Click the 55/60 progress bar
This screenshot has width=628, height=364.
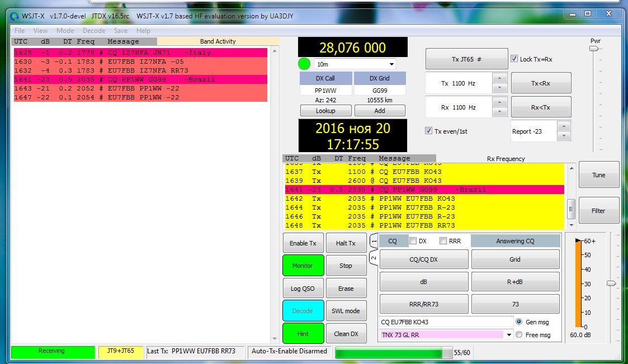pyautogui.click(x=394, y=352)
